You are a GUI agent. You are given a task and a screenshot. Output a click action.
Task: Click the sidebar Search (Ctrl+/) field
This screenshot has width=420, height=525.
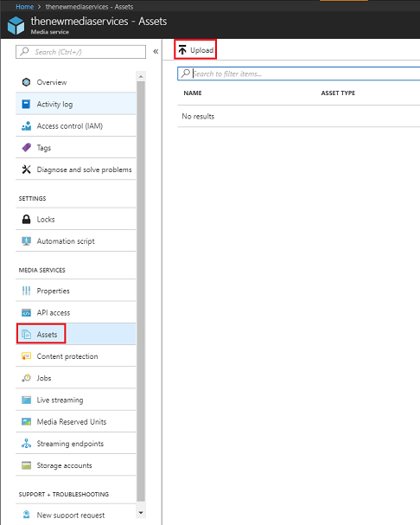[x=80, y=52]
